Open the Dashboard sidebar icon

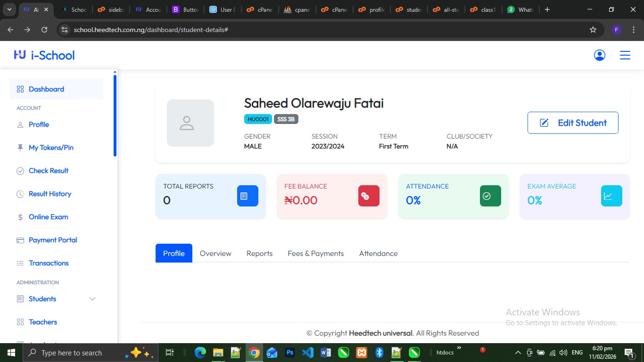click(20, 89)
